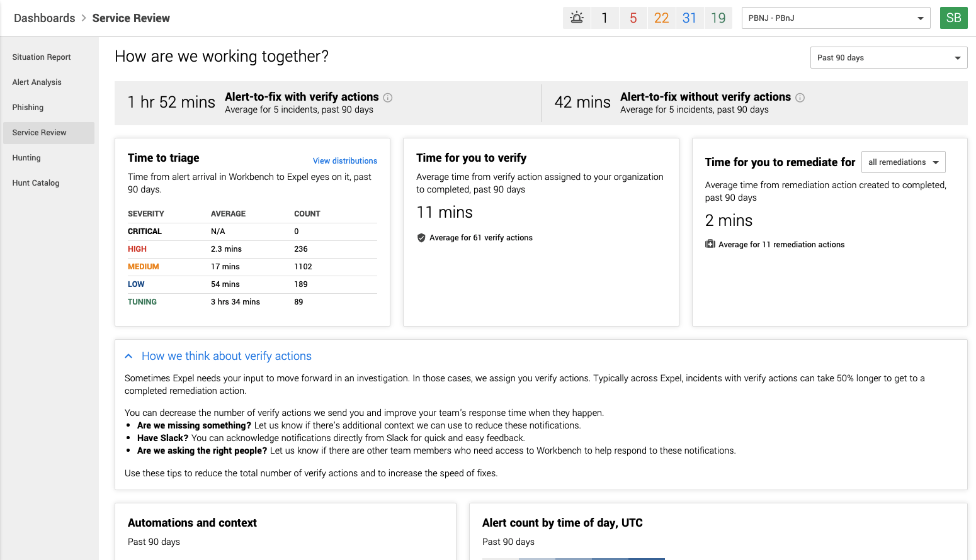Click the MEDIUM severity row label

coord(144,267)
